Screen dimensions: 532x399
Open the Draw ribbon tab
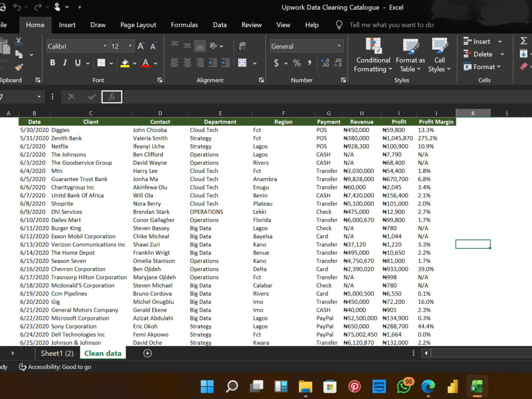(98, 25)
